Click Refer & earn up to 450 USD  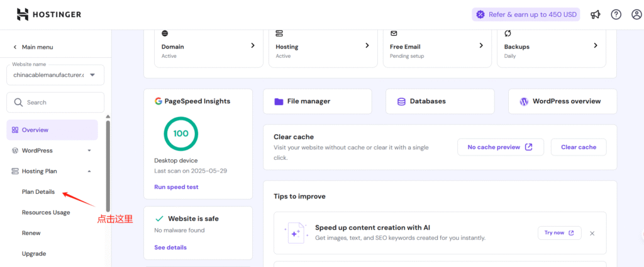(x=526, y=15)
